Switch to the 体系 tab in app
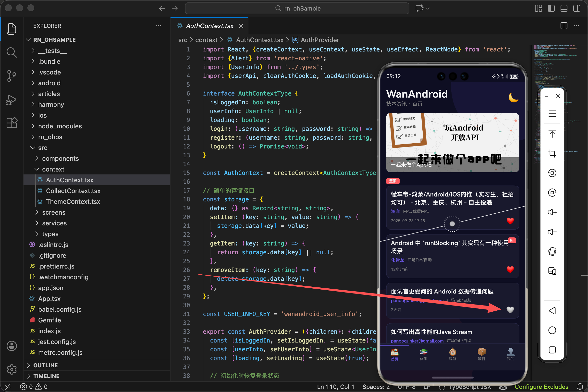588x392 pixels. pyautogui.click(x=423, y=354)
